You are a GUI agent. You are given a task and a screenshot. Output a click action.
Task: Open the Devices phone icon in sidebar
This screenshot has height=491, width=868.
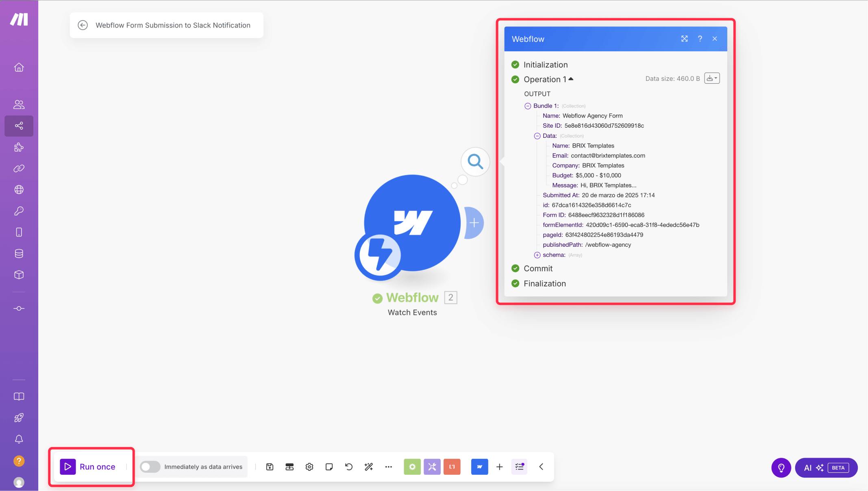[19, 232]
